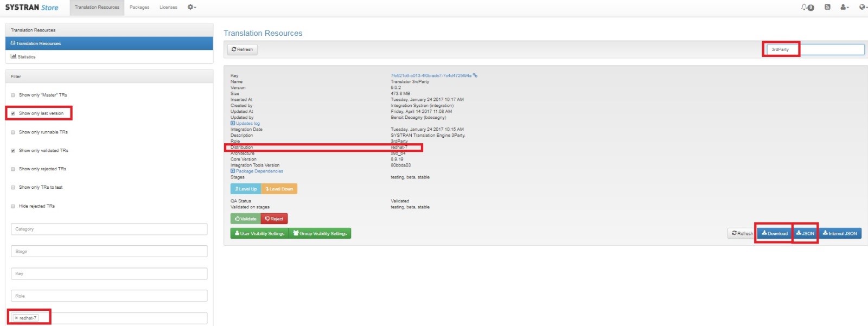Click the Level Up button
Viewport: 868px width, 326px height.
[x=246, y=189]
